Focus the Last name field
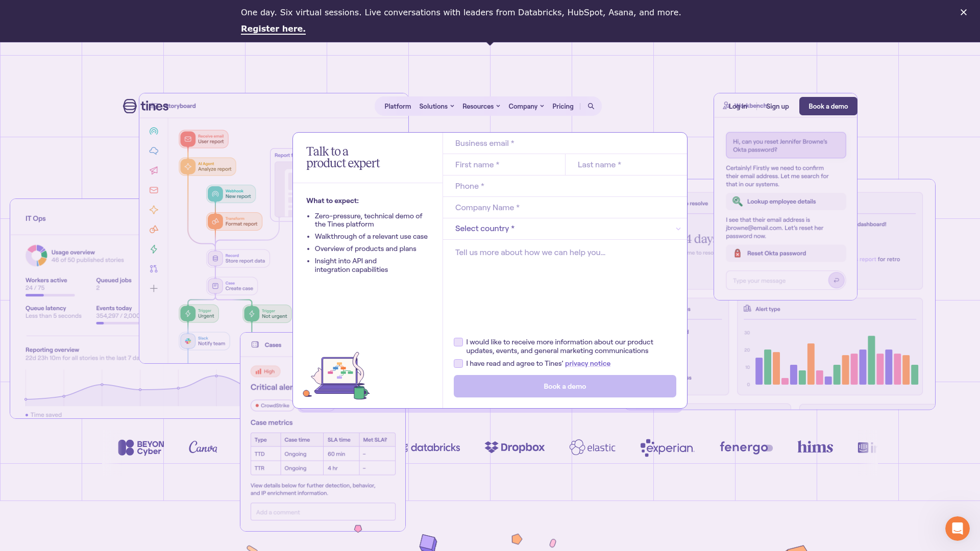Image resolution: width=980 pixels, height=551 pixels. coord(626,165)
